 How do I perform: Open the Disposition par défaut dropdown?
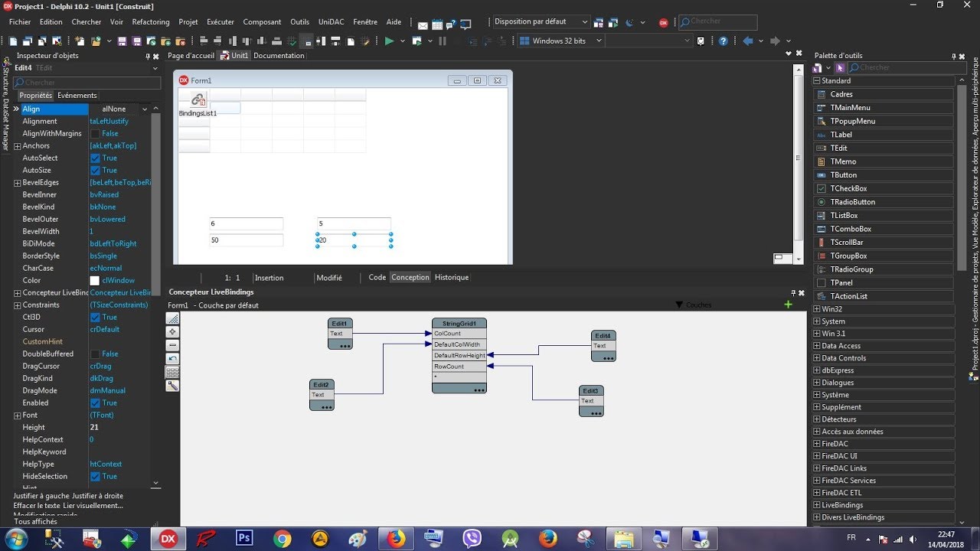[541, 22]
